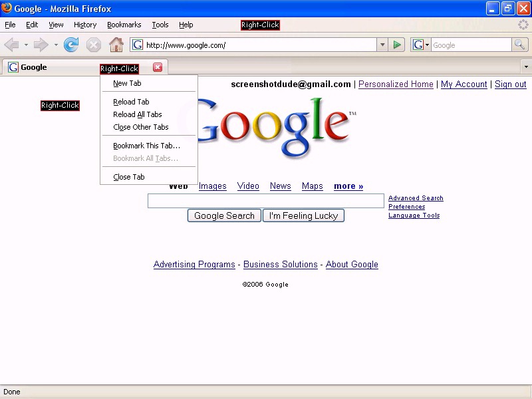Open the File menu
The width and height of the screenshot is (532, 399).
coord(10,25)
